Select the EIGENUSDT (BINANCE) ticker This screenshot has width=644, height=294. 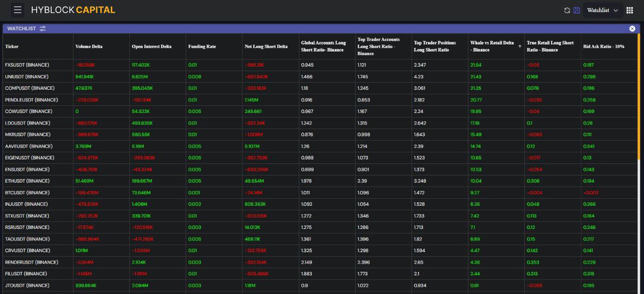coord(30,158)
